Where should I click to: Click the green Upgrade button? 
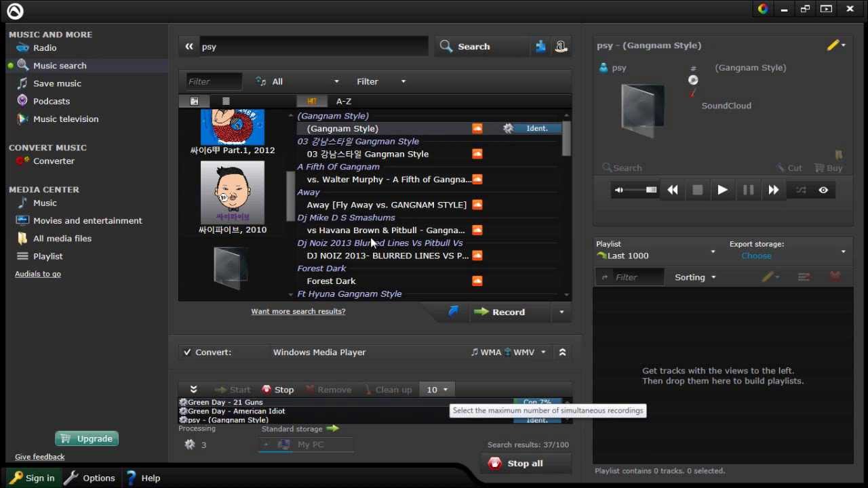coord(87,439)
